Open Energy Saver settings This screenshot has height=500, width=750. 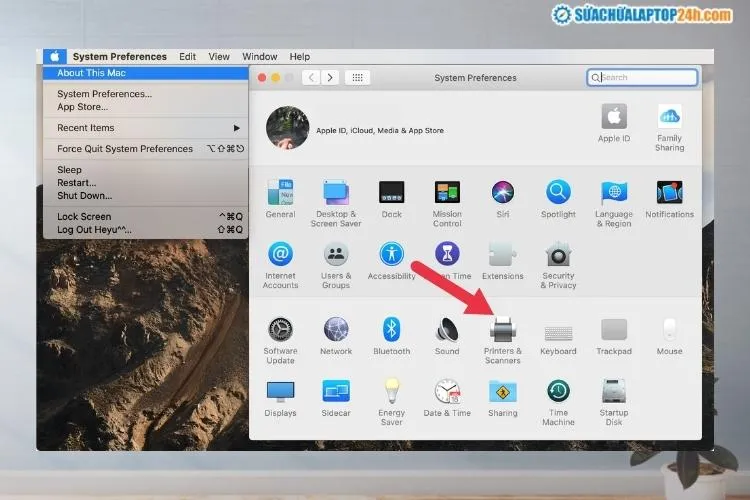pyautogui.click(x=391, y=391)
